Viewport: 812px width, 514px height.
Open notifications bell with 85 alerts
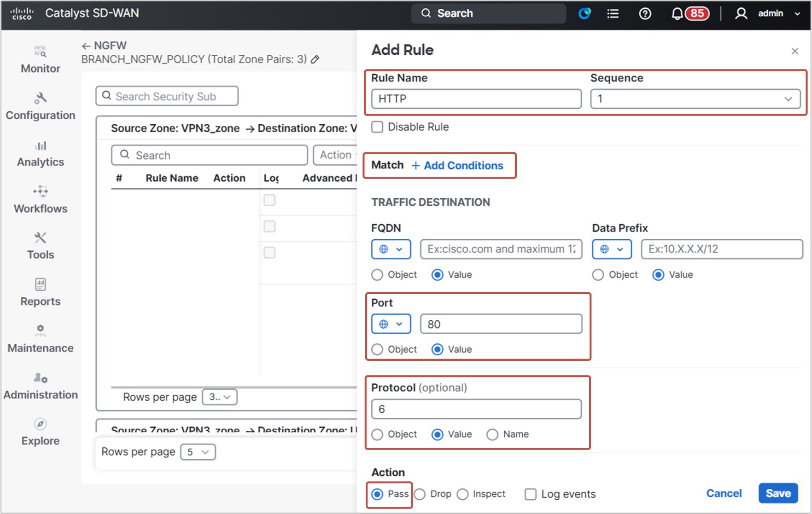tap(689, 13)
